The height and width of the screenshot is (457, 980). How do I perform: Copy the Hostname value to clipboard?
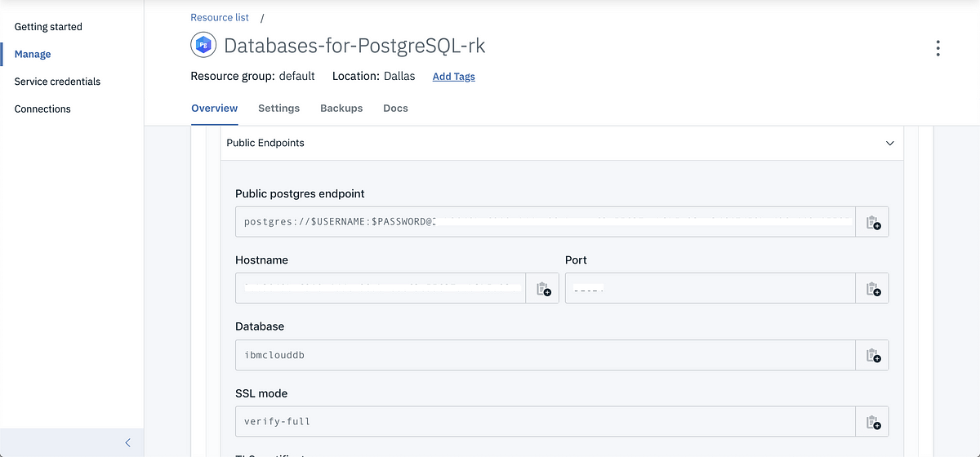tap(542, 288)
